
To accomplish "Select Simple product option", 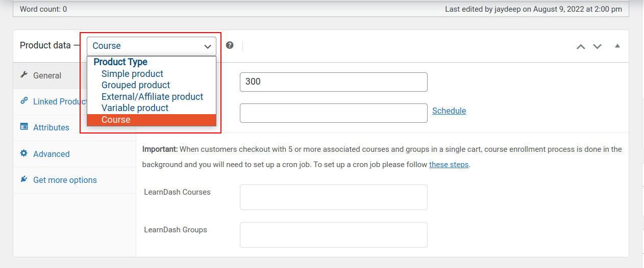I will pyautogui.click(x=132, y=74).
